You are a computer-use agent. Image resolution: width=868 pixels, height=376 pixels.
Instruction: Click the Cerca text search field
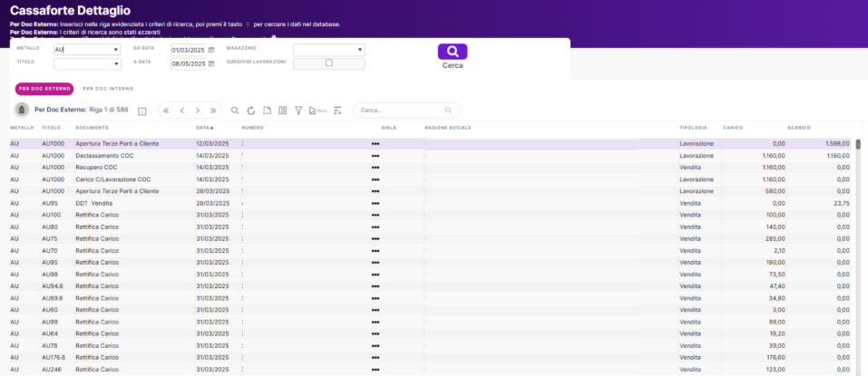[399, 111]
